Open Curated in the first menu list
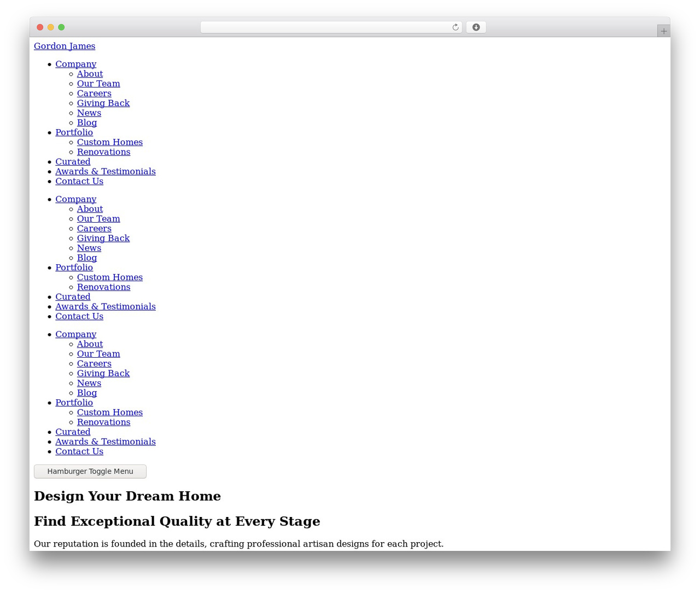 (x=73, y=162)
